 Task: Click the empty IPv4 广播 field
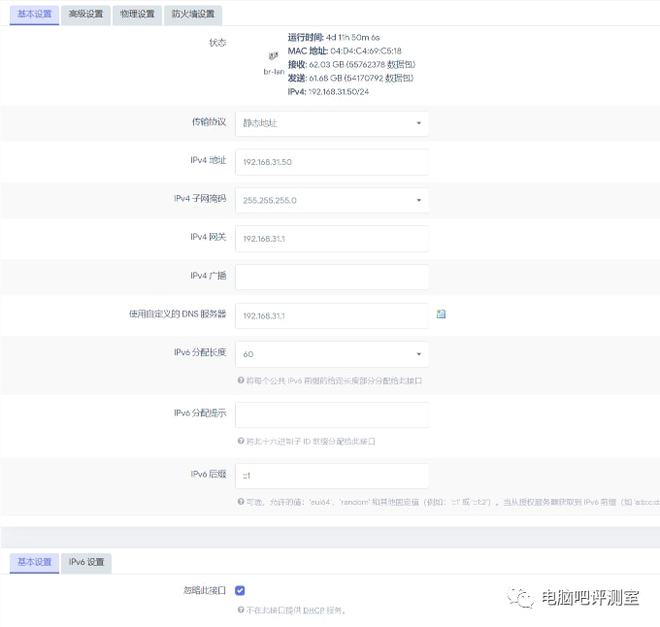[332, 277]
